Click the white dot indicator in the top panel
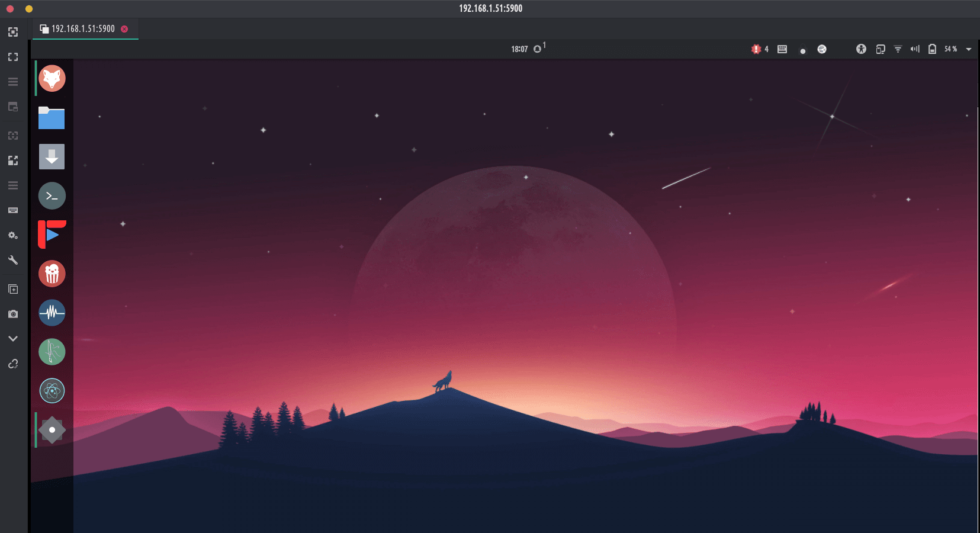The height and width of the screenshot is (533, 980). click(x=803, y=52)
